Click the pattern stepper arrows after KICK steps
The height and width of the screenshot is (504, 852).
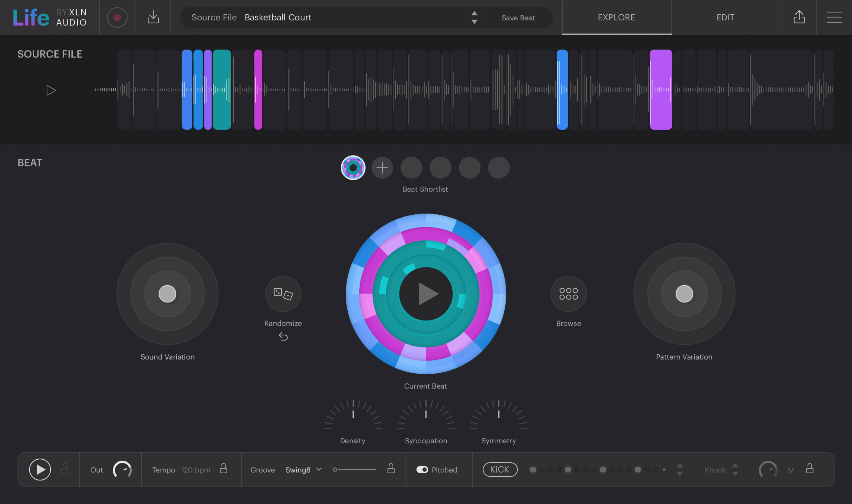pos(679,470)
